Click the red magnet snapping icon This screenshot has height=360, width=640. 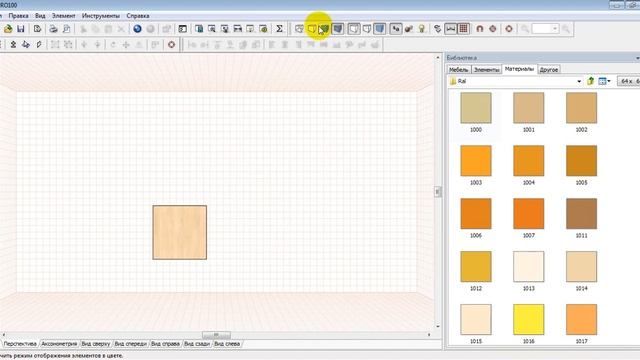[x=480, y=29]
